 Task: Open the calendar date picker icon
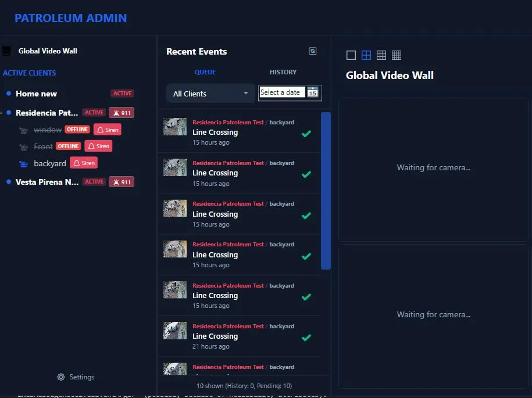[x=312, y=92]
